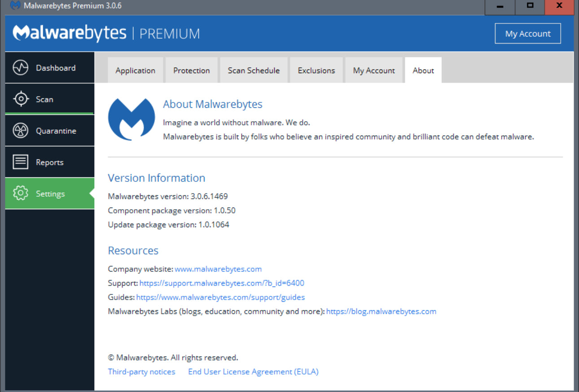Click the My Account header button
This screenshot has width=579, height=392.
pyautogui.click(x=528, y=34)
